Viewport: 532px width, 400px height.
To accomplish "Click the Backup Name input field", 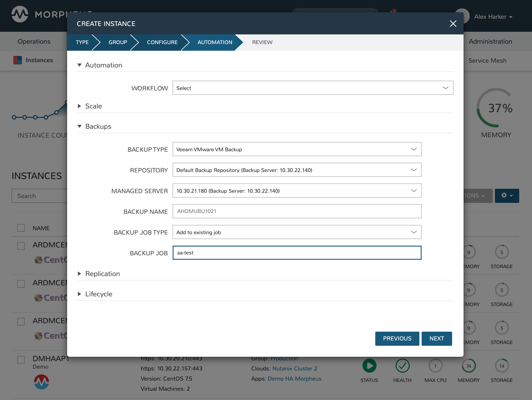I will 297,211.
